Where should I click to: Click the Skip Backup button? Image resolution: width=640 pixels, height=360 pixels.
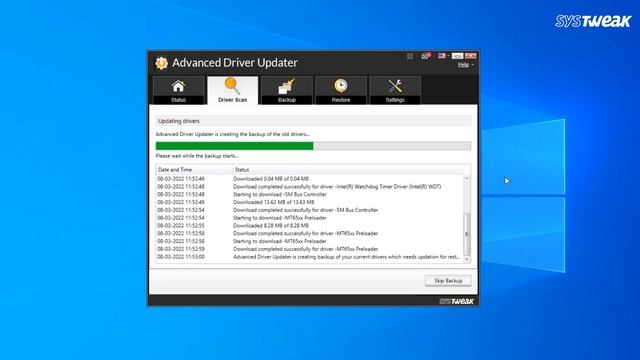[448, 281]
